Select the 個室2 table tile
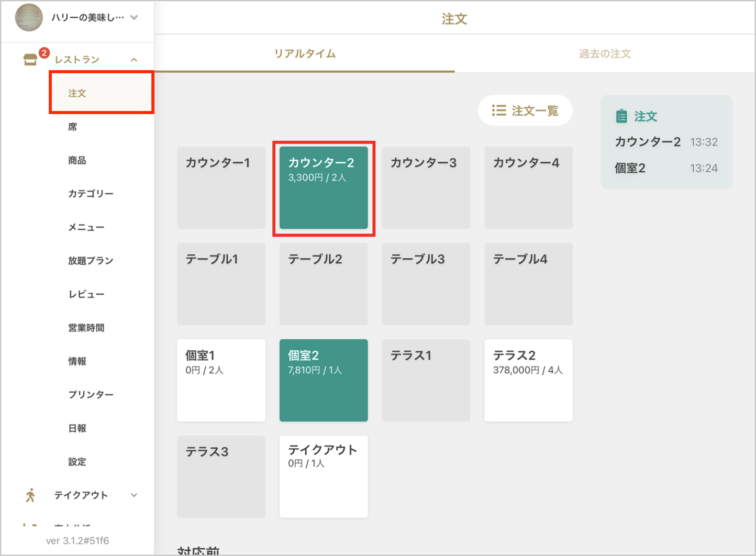The image size is (756, 556). 323,380
